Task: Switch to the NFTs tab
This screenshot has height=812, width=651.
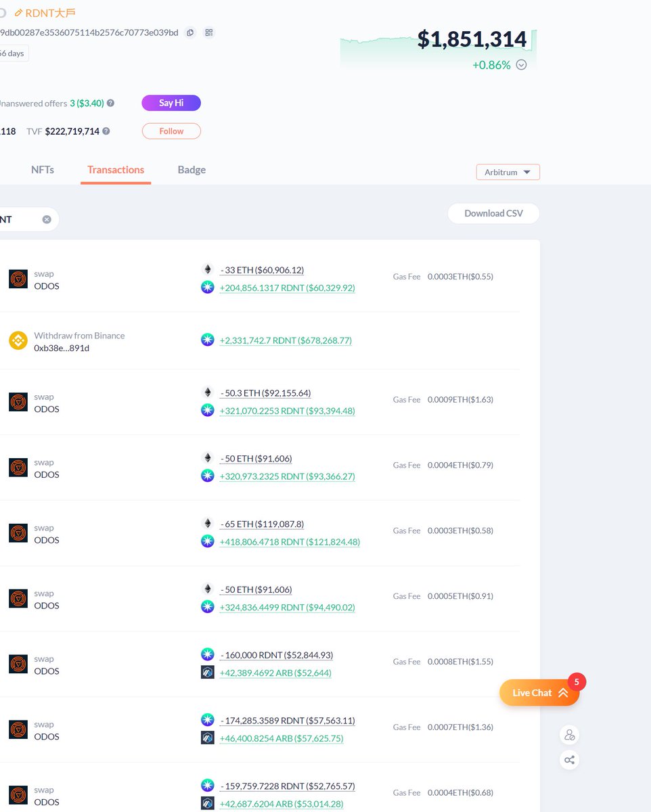Action: pyautogui.click(x=43, y=170)
